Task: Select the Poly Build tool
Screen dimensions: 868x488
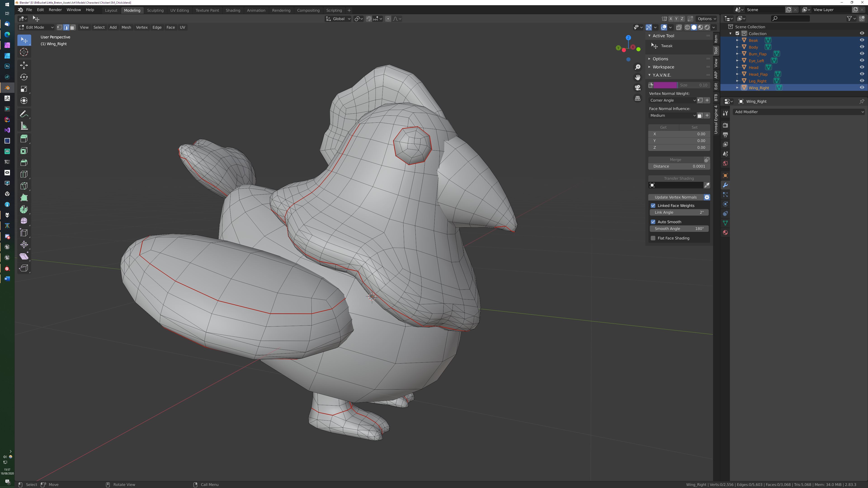Action: pos(24,198)
